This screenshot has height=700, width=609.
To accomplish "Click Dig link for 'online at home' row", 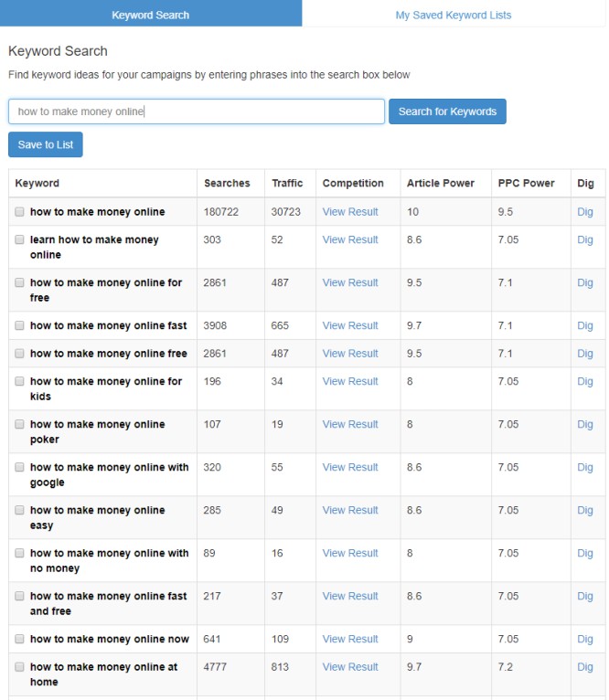I will point(585,667).
